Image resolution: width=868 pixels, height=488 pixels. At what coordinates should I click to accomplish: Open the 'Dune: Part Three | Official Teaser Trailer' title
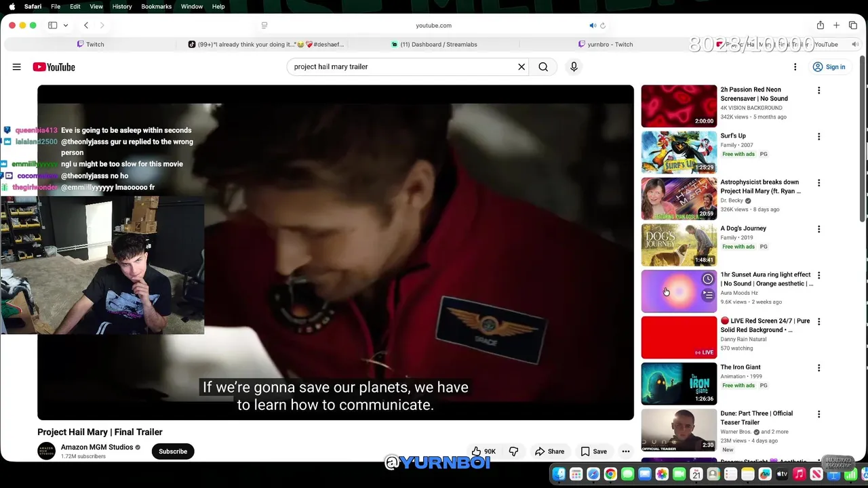756,418
